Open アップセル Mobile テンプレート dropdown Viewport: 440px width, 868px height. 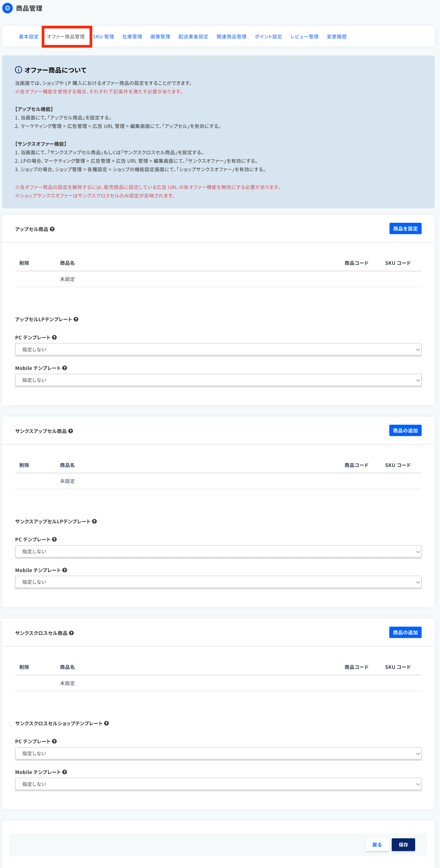[218, 380]
